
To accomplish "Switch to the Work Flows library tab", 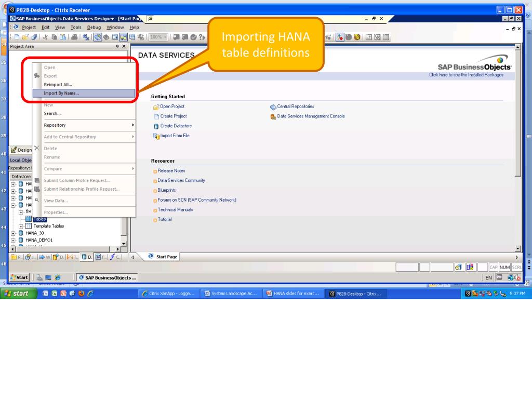I will 45,257.
